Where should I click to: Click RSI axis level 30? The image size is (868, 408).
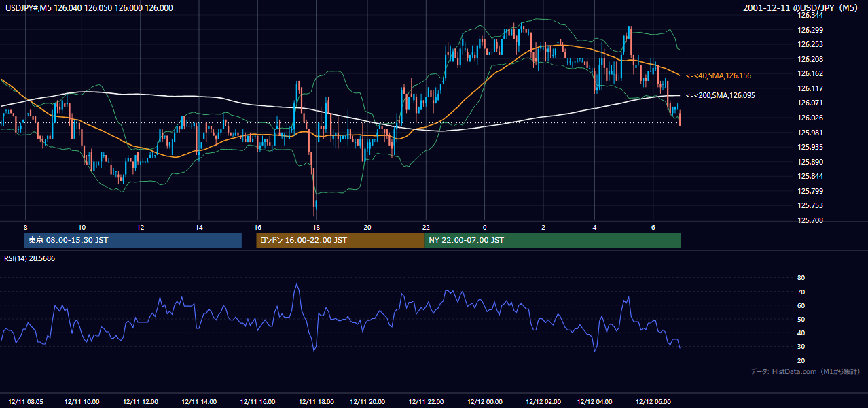pos(801,347)
